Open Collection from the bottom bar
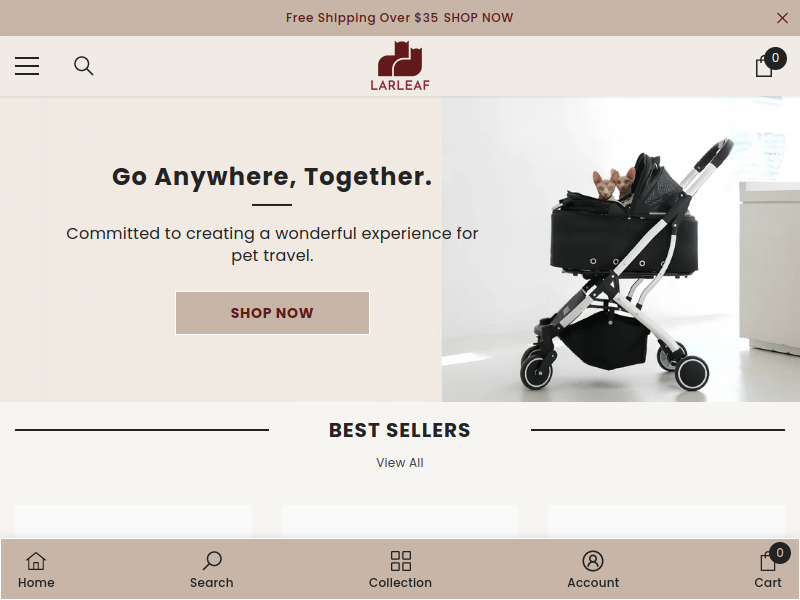800x600 pixels. pos(401,570)
